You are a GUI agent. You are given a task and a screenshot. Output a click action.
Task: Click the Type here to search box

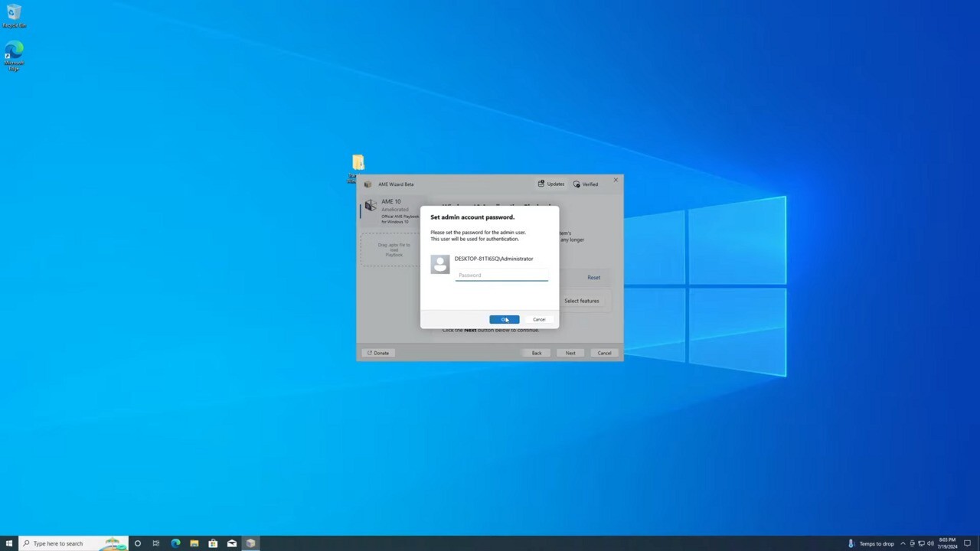(73, 543)
